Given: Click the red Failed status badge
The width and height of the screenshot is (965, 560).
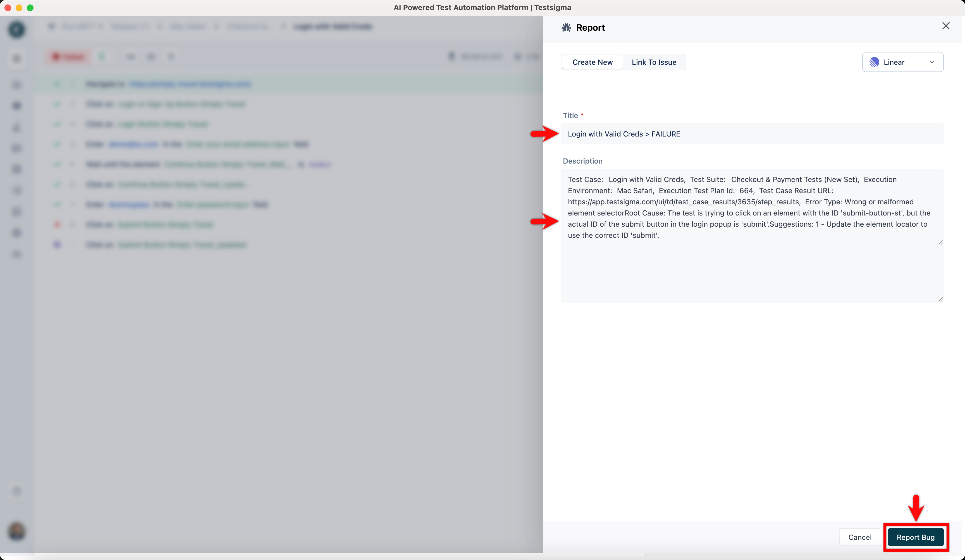Looking at the screenshot, I should pyautogui.click(x=68, y=57).
